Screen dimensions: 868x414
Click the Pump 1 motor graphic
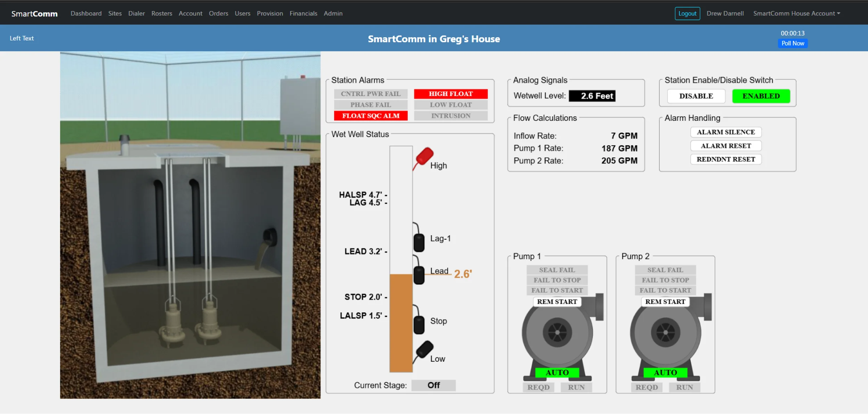coord(557,332)
